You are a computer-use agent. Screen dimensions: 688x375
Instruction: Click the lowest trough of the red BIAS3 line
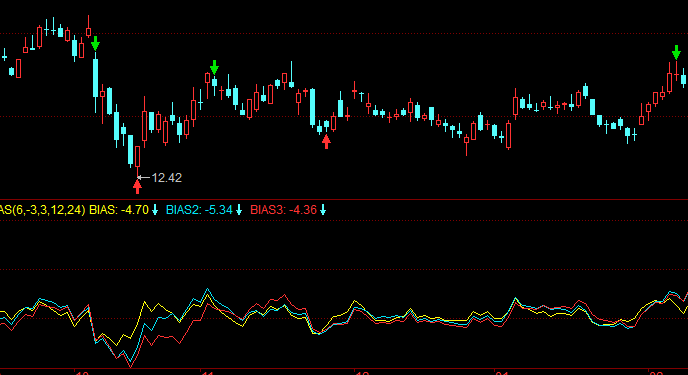[130, 366]
